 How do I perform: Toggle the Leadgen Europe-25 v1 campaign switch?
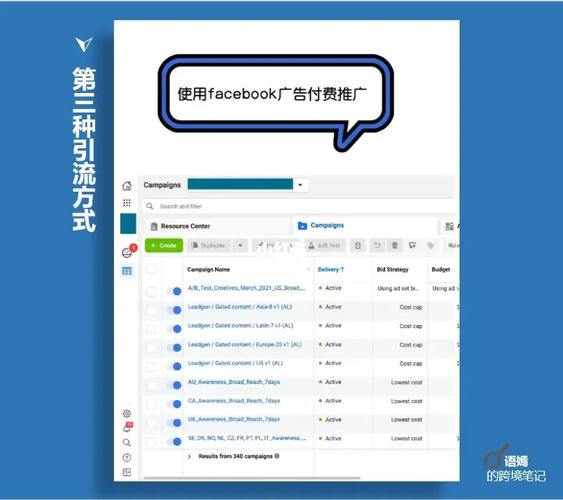coord(175,347)
